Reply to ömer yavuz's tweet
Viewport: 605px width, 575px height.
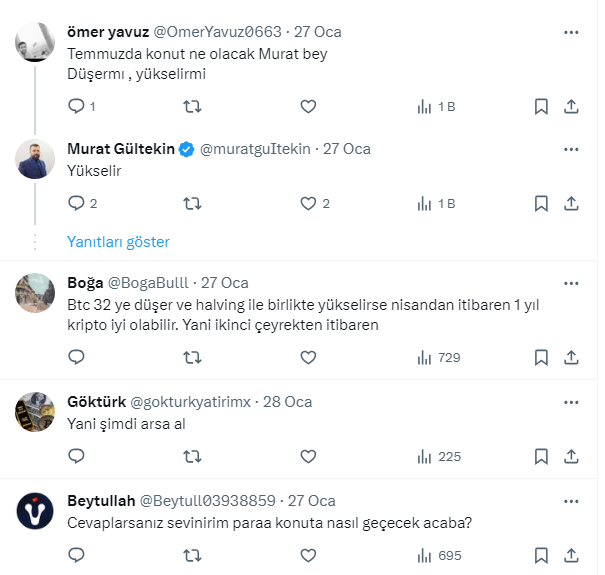tap(77, 107)
